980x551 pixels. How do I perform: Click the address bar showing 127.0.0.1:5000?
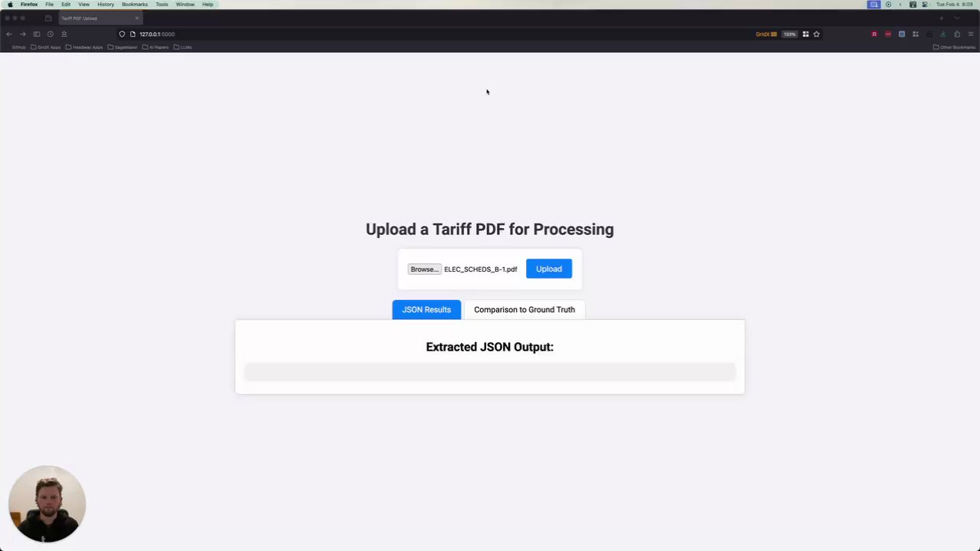pos(157,34)
